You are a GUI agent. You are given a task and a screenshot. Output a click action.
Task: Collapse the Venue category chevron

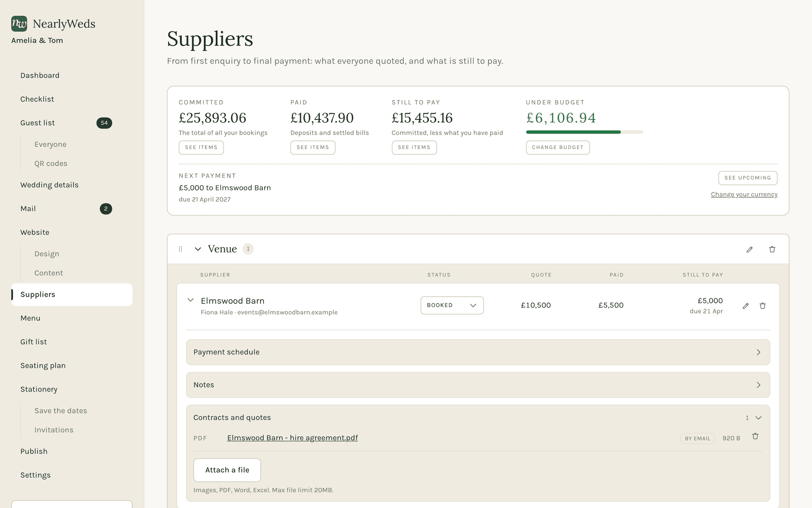pyautogui.click(x=198, y=249)
